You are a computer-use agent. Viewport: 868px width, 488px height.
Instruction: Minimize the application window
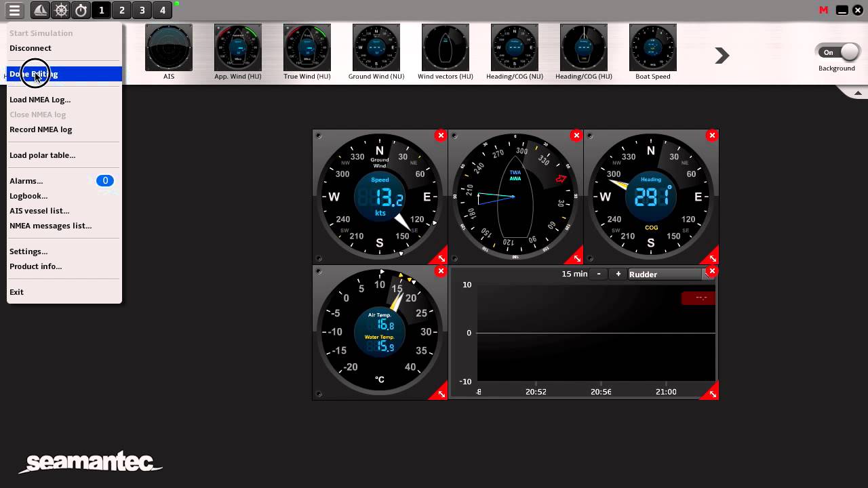842,10
